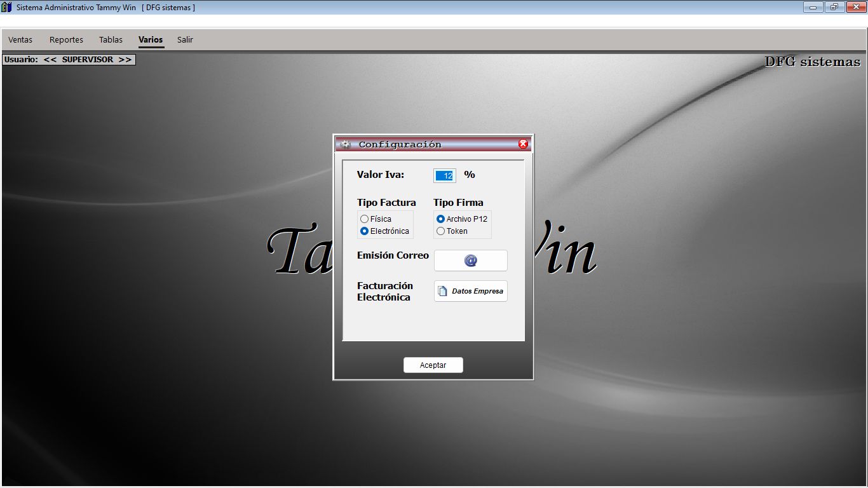Click the Tipo Firma heading
The width and height of the screenshot is (868, 488).
458,203
